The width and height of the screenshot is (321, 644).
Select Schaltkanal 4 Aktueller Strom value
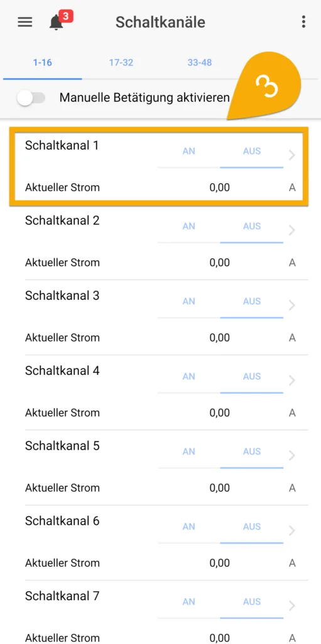pyautogui.click(x=220, y=413)
